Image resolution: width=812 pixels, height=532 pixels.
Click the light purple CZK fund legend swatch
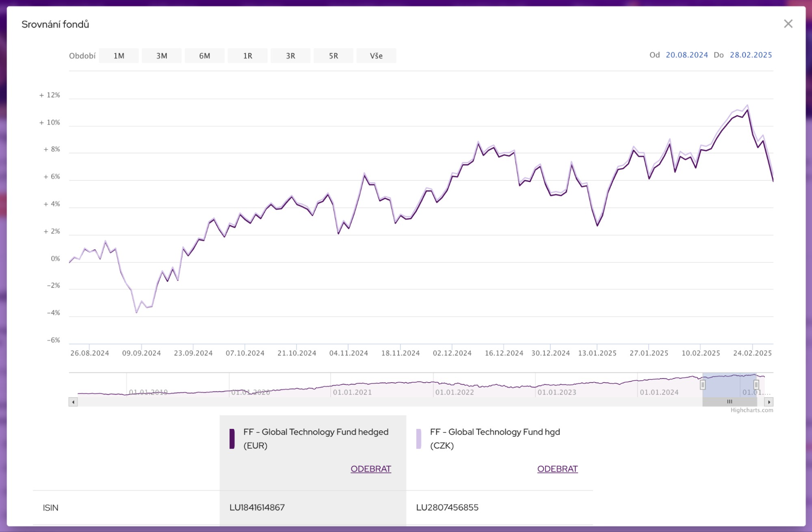[419, 438]
